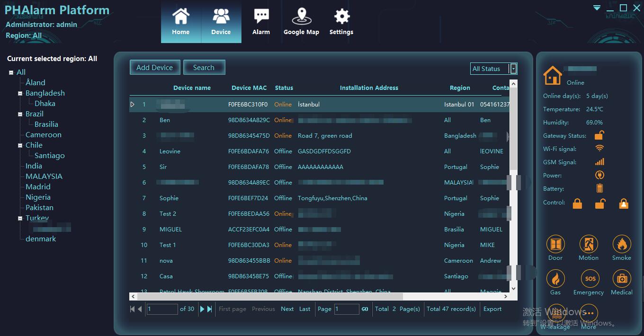Sort by Device MAC column header
Image resolution: width=644 pixels, height=336 pixels.
click(249, 88)
